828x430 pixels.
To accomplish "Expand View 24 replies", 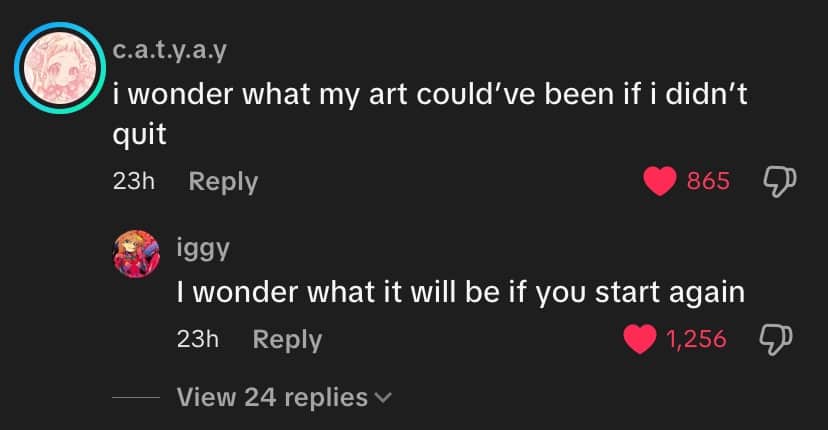I will 272,397.
